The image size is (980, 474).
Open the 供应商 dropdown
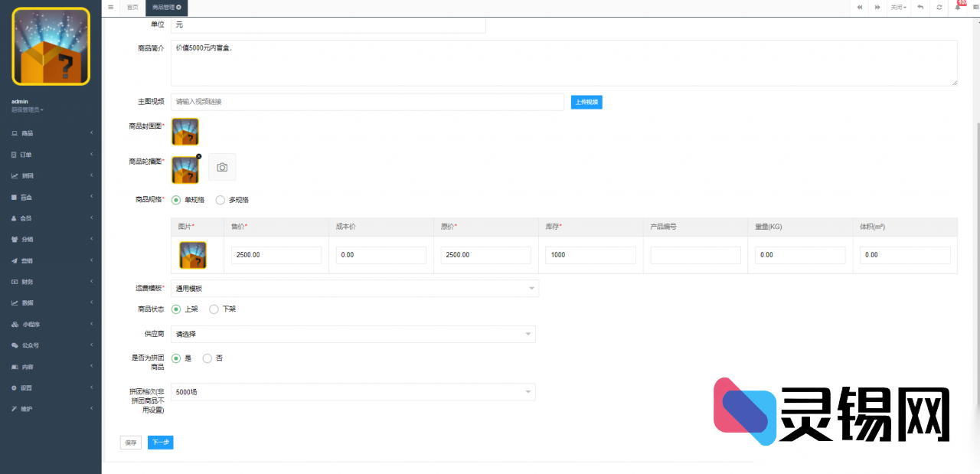pos(353,334)
